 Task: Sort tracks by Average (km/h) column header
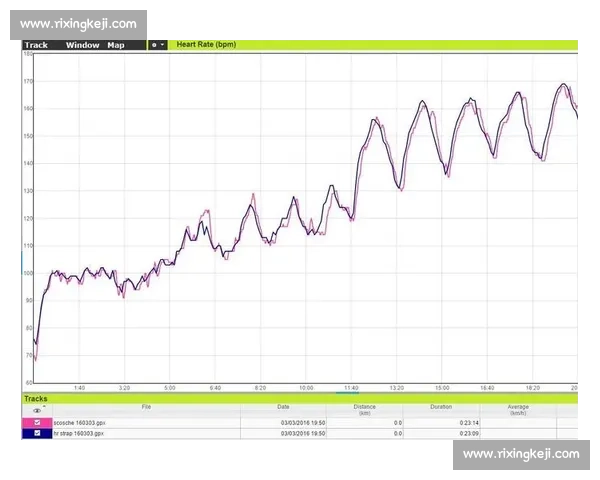point(518,410)
